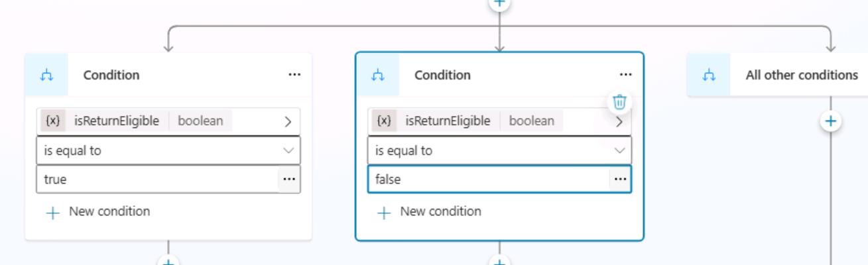The height and width of the screenshot is (265, 868).
Task: Click the branch icon on selected Condition card
Action: (x=378, y=76)
